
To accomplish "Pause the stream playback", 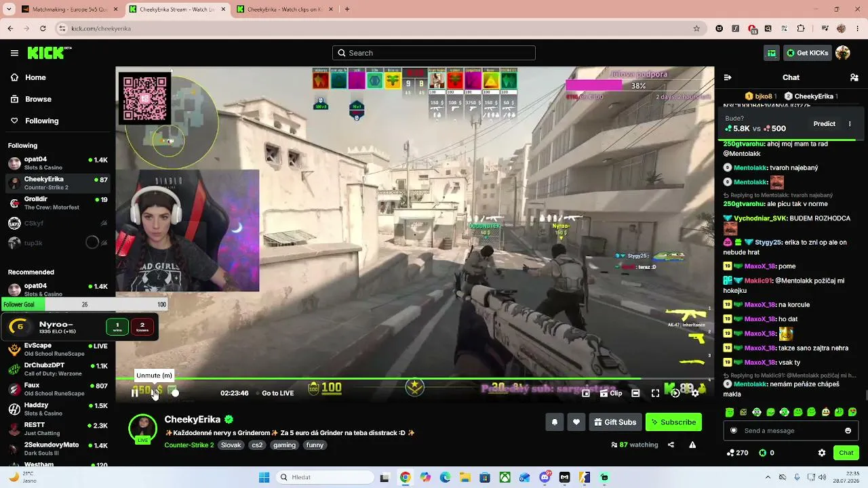I will pyautogui.click(x=134, y=392).
